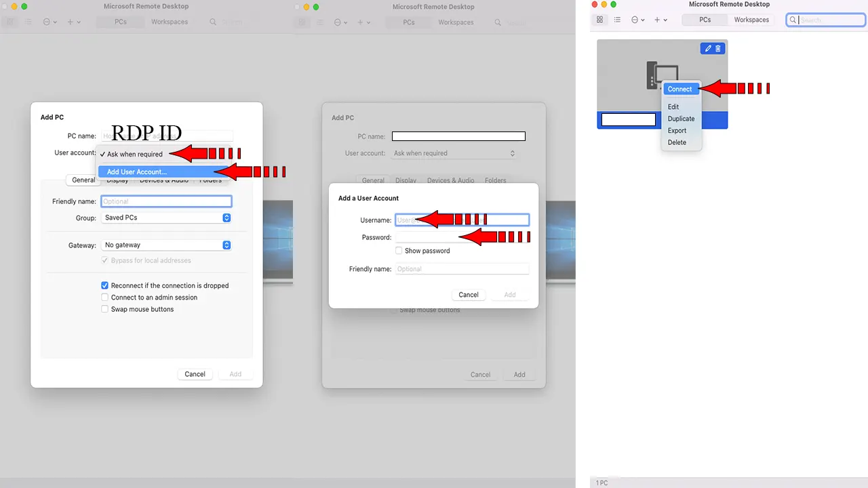Choose Export from the context menu
The height and width of the screenshot is (488, 868).
pos(677,130)
